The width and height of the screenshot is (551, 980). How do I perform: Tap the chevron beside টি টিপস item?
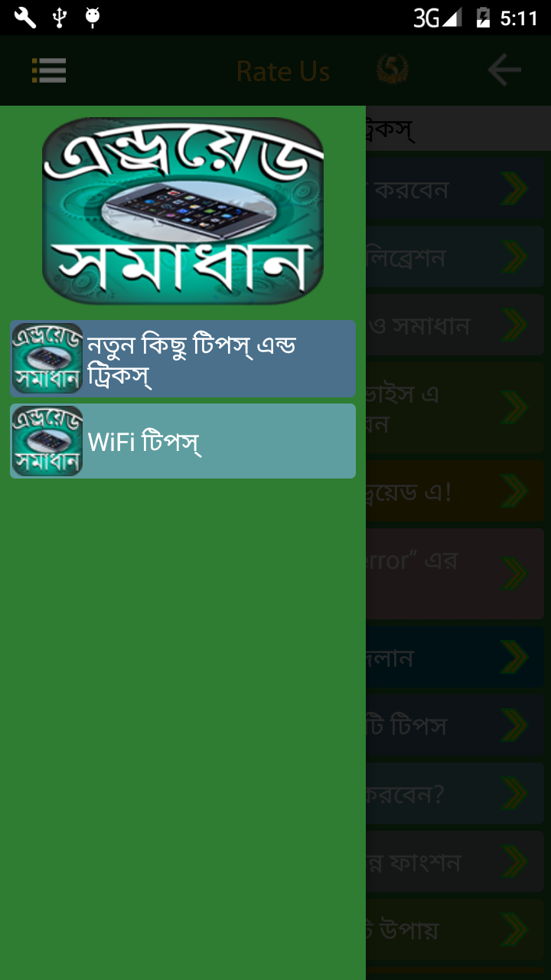click(514, 725)
